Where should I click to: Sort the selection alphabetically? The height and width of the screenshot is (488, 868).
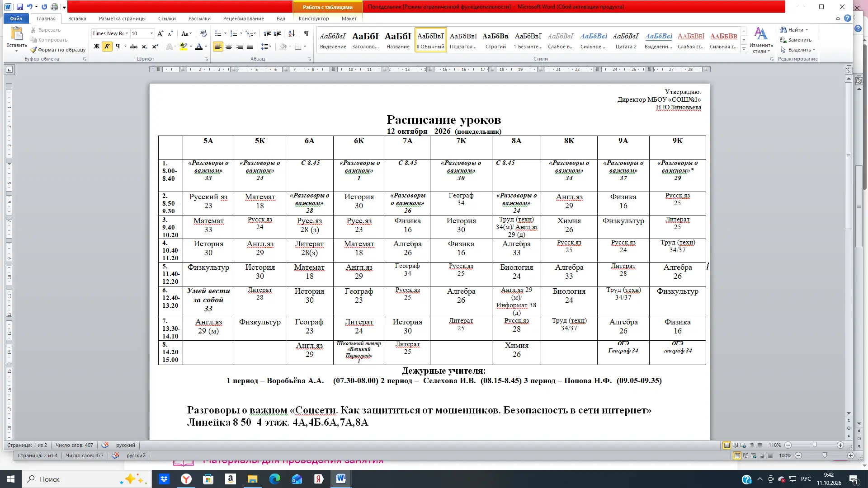tap(292, 33)
